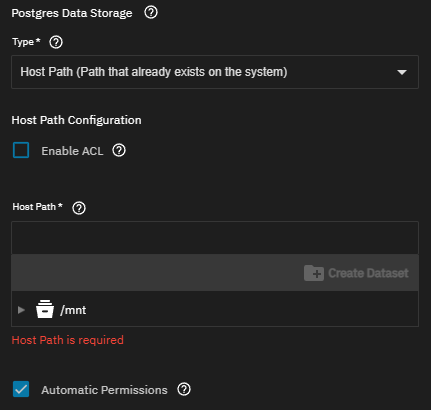Enable the ACL checkbox
Viewport: 431px width, 410px height.
click(x=21, y=150)
